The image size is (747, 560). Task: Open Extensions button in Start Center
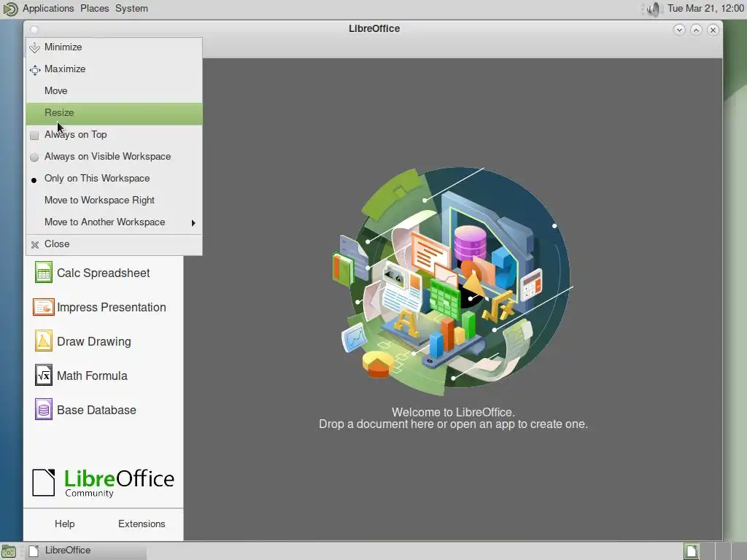[142, 524]
